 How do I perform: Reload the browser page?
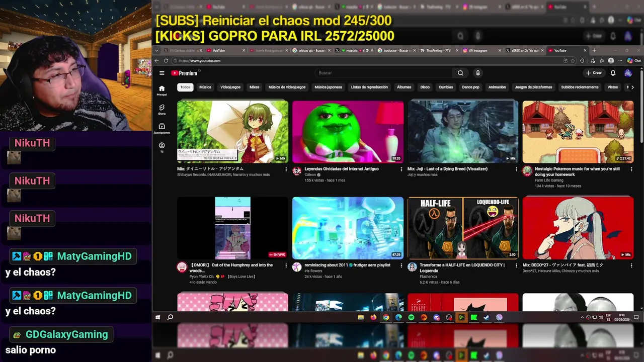coord(166,60)
